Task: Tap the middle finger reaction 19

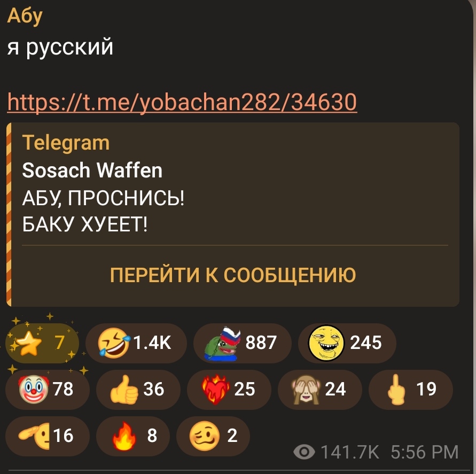Action: [411, 390]
